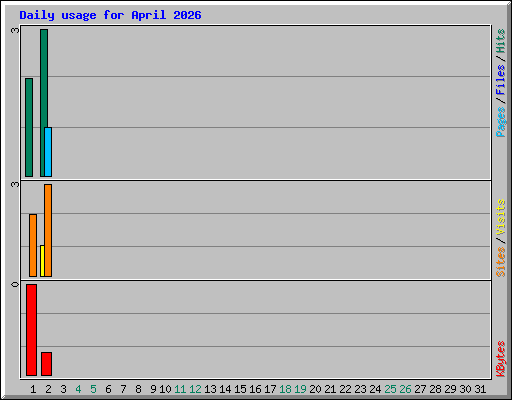Click the middle chart scale value 3
Viewport: 512px width, 400px height.
[x=15, y=184]
